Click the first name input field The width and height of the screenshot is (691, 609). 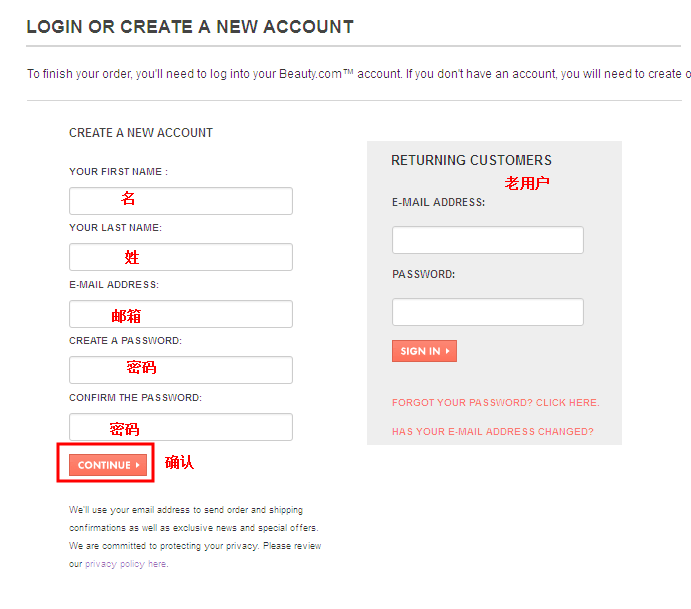180,201
